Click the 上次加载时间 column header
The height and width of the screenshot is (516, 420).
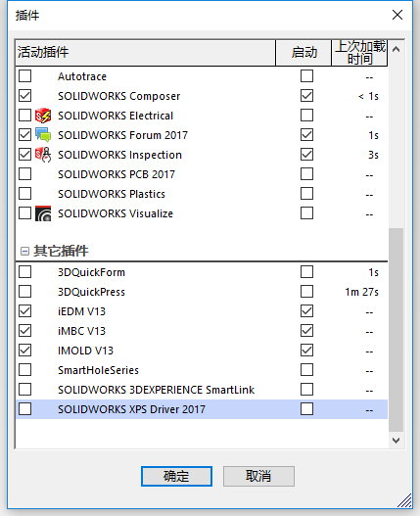click(x=359, y=53)
